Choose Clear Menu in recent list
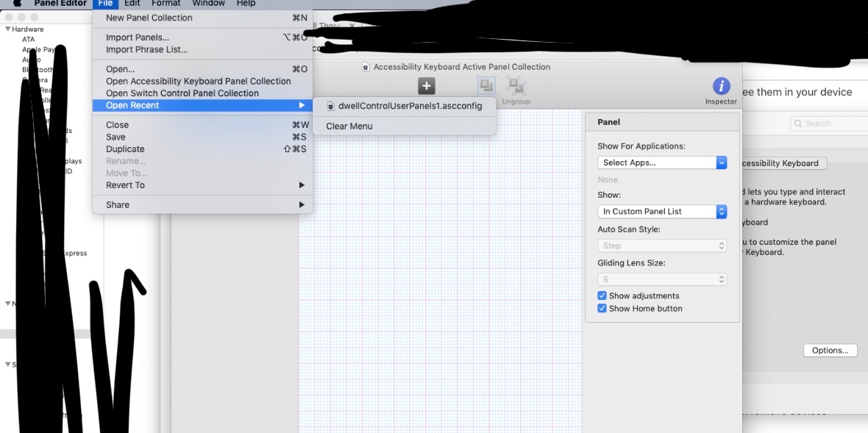The image size is (868, 433). (405, 126)
